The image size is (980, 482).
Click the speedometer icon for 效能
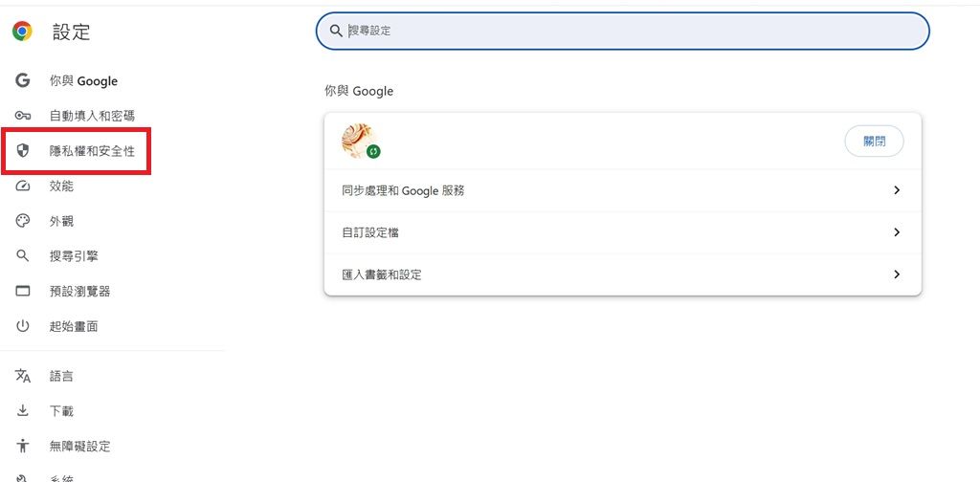point(23,186)
